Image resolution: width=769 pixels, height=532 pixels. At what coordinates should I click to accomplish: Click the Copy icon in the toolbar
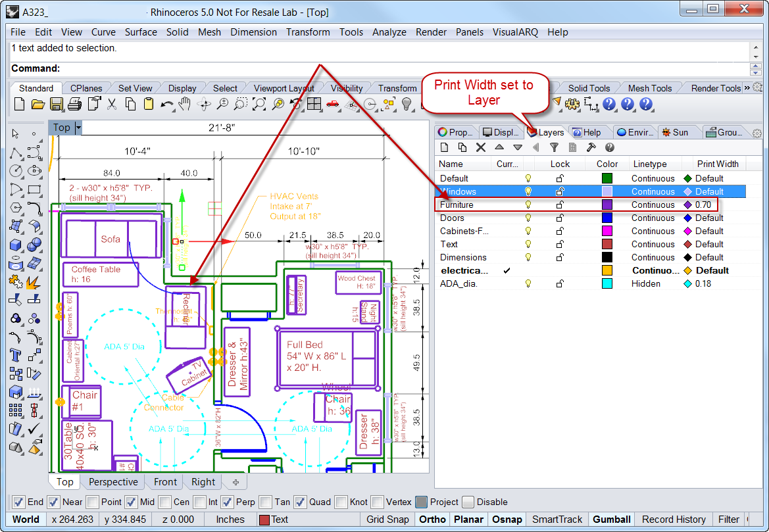pyautogui.click(x=130, y=104)
